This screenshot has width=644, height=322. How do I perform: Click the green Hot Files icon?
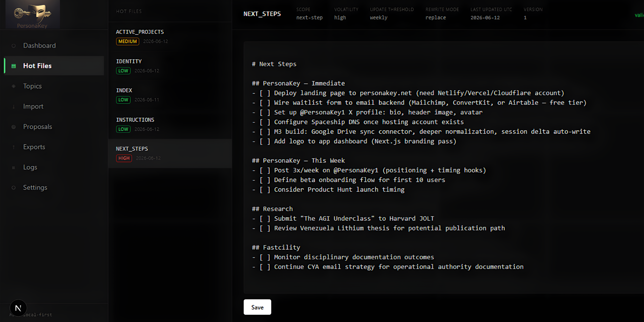(x=14, y=66)
